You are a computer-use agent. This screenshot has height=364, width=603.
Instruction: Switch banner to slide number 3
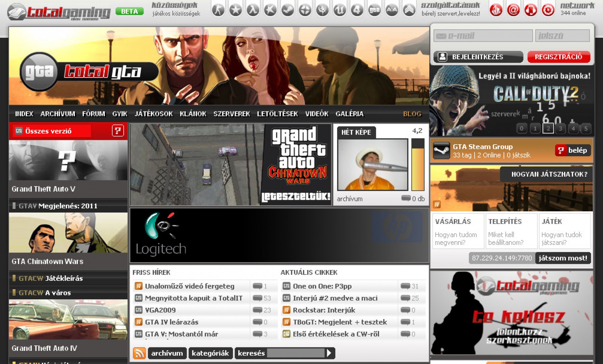[x=561, y=128]
